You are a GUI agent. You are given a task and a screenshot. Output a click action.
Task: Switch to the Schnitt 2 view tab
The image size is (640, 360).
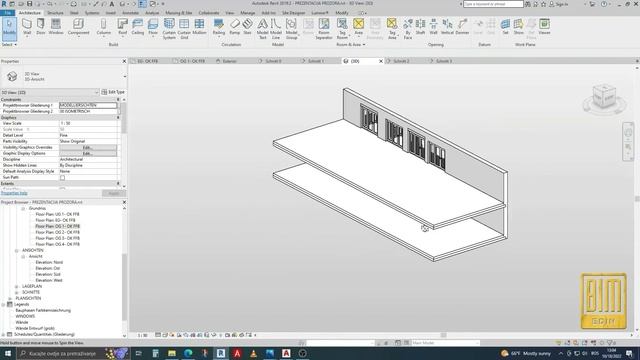click(401, 61)
